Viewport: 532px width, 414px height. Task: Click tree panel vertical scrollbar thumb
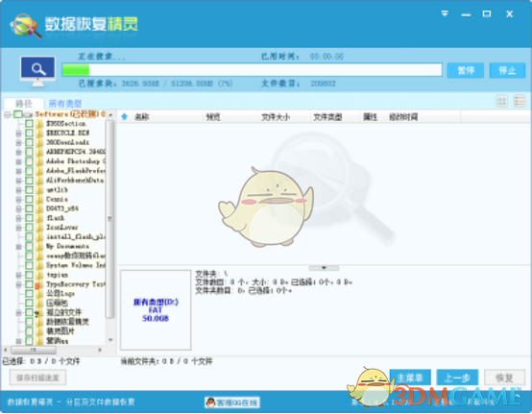[109, 219]
